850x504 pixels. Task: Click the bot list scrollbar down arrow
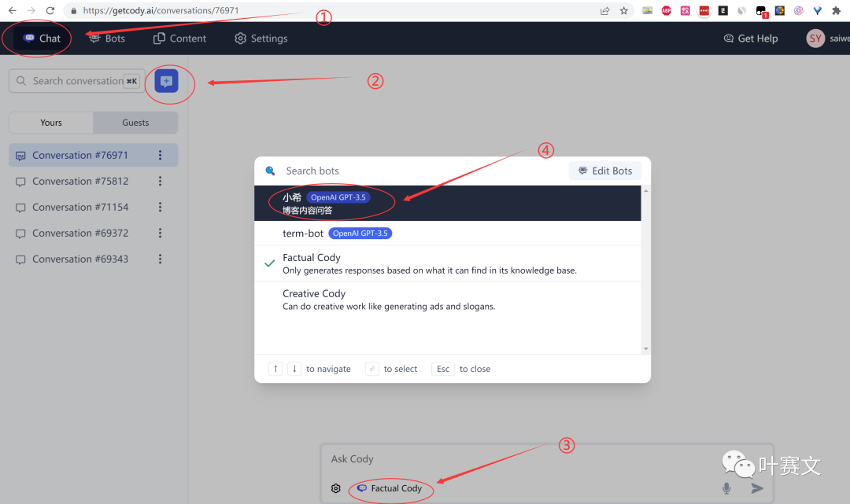646,348
